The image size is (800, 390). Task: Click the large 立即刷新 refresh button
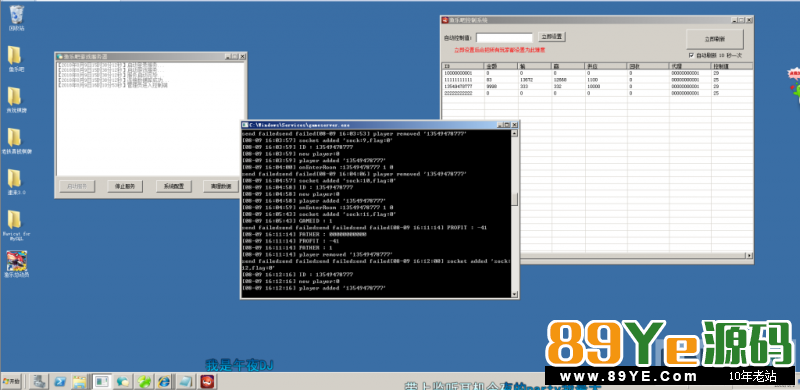tap(715, 39)
